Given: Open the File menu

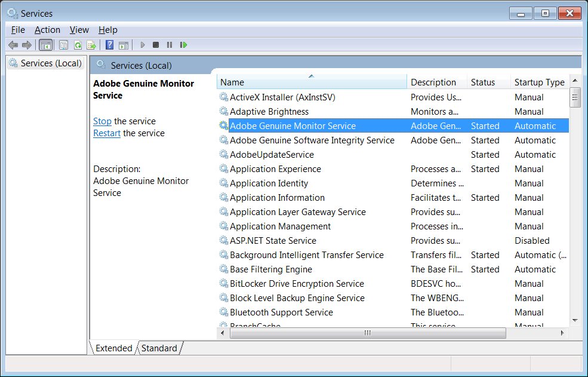Looking at the screenshot, I should [18, 30].
